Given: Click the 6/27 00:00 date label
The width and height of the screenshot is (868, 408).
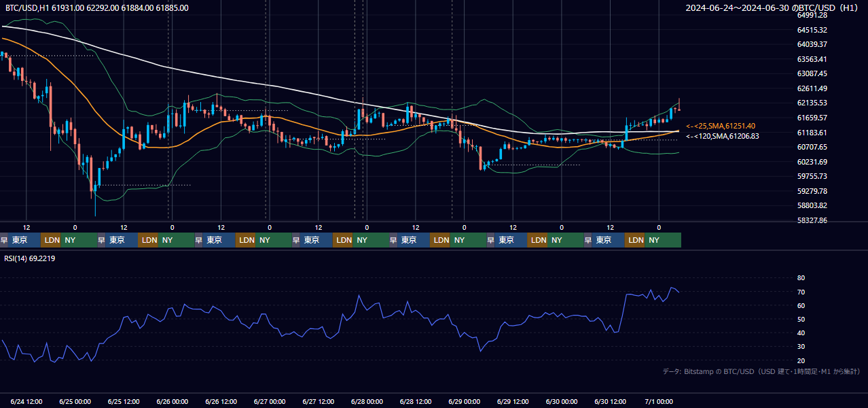Looking at the screenshot, I should (269, 401).
